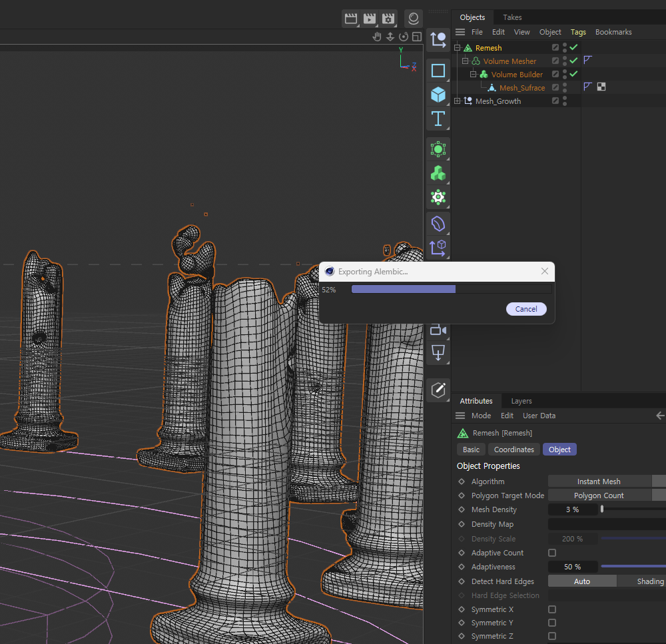Click the green Volume Builder toolbar icon

pos(438,173)
